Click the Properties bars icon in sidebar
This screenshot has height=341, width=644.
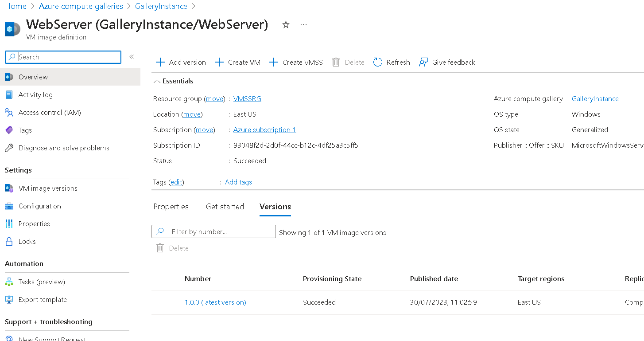click(x=9, y=223)
